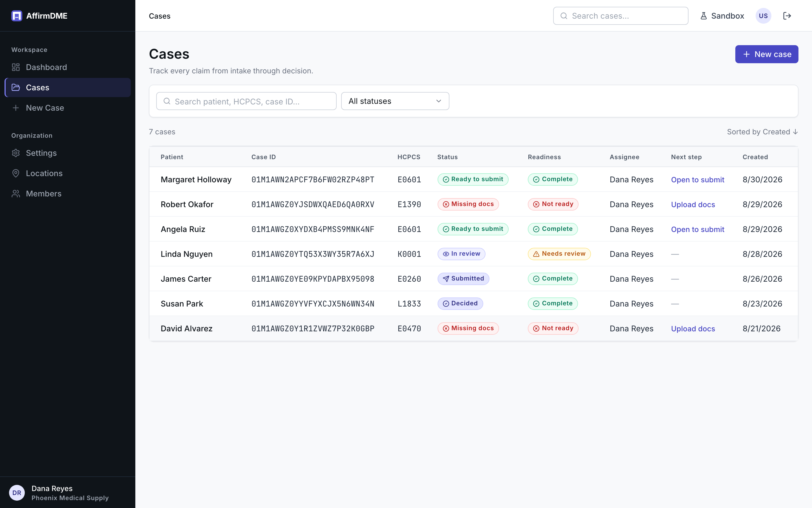Open to submit for Angela Ruiz

point(697,229)
